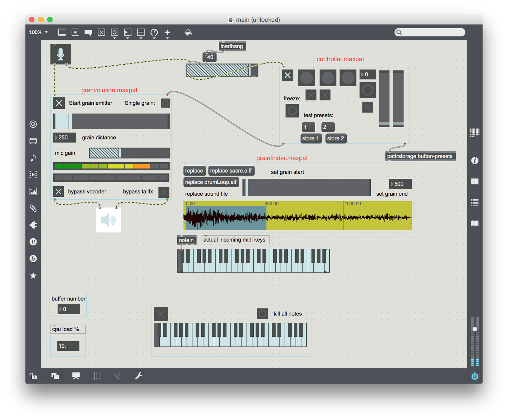
Task: Open the inspector info icon
Action: pos(475,161)
